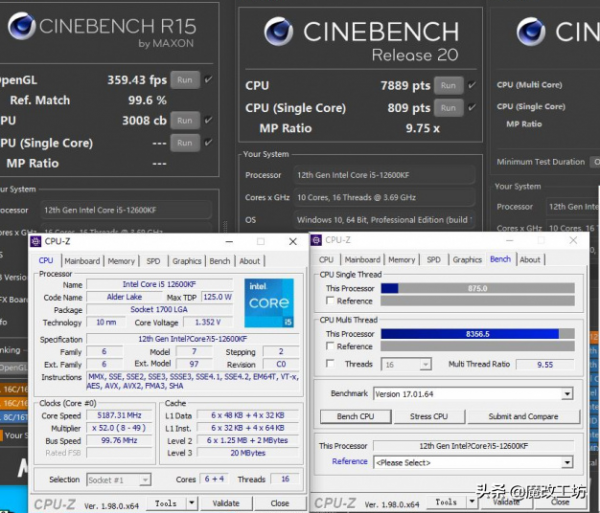Toggle the R15 OpenGL test checkmark

click(x=207, y=80)
